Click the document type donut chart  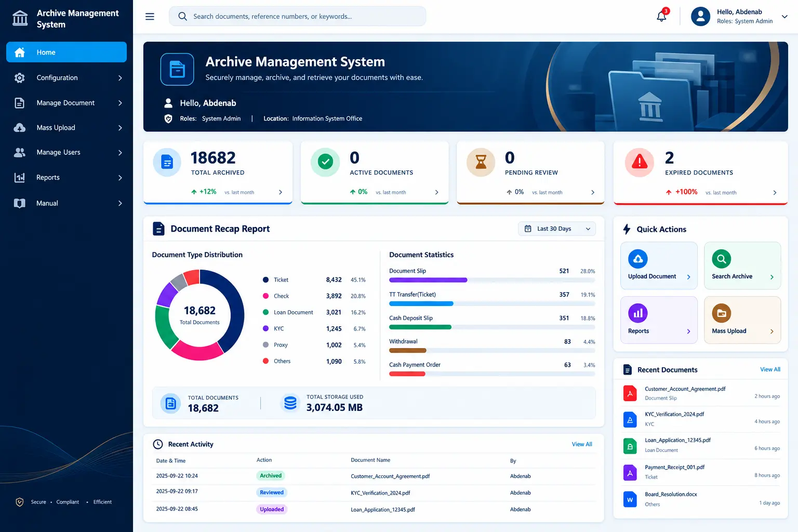199,315
